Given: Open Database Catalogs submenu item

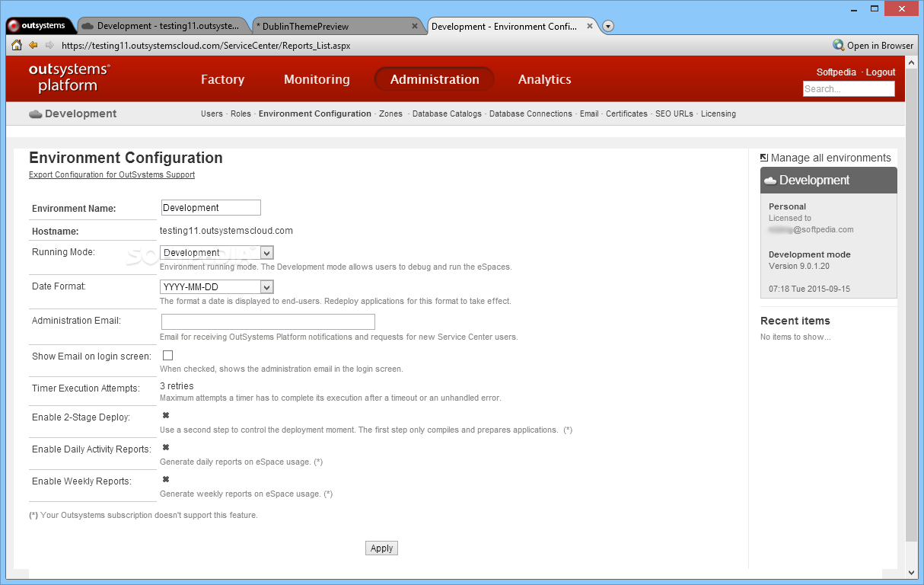Looking at the screenshot, I should coord(447,113).
